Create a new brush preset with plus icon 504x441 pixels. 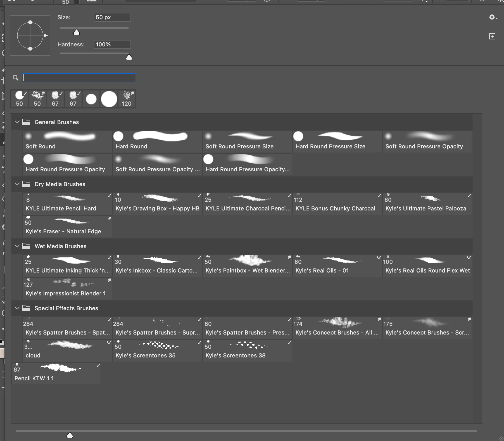tap(493, 36)
